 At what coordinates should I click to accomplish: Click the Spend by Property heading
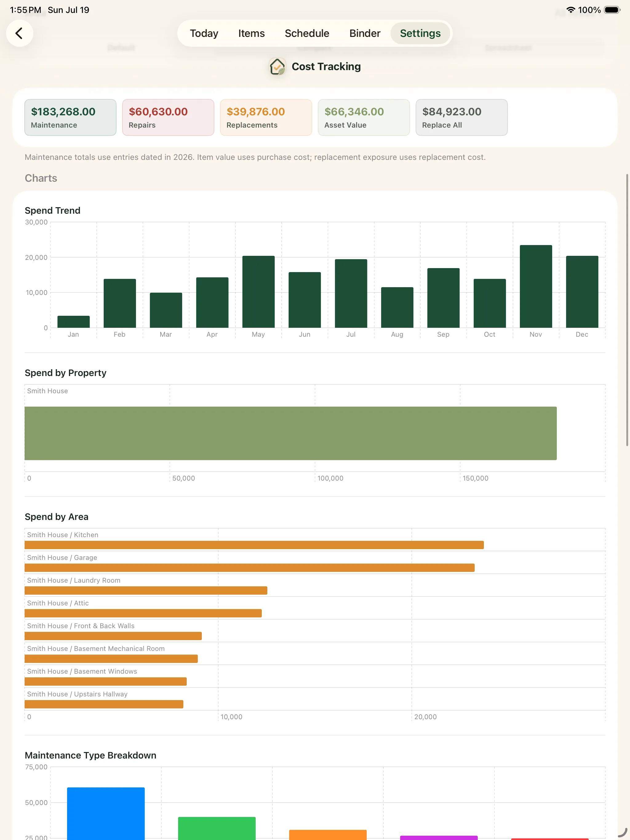65,373
